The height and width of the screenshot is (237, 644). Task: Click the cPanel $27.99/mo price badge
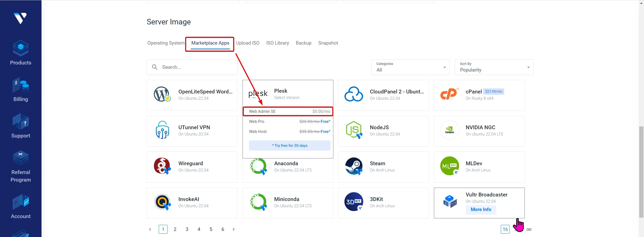494,91
